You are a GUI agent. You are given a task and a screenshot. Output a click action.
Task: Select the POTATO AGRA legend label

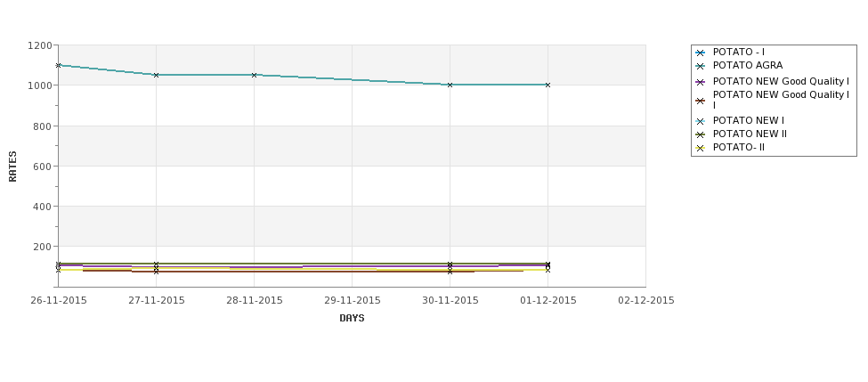tap(747, 65)
